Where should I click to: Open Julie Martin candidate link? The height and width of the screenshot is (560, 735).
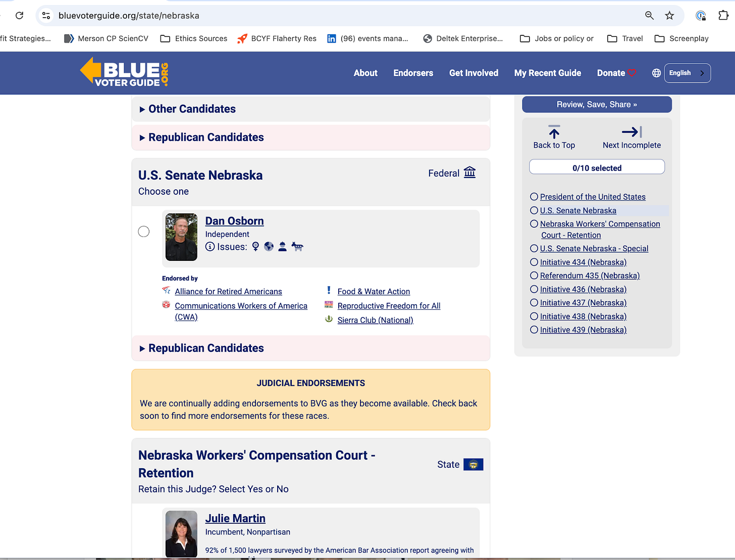(235, 519)
